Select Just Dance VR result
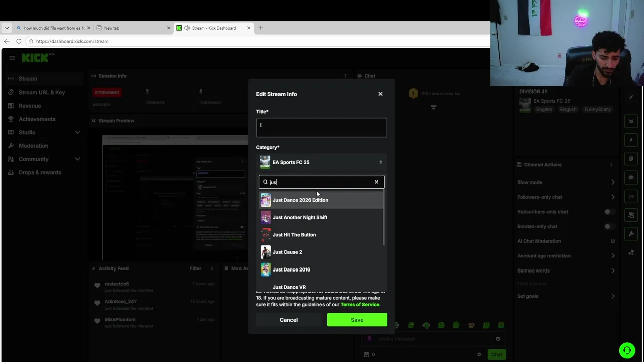644x362 pixels. (x=321, y=287)
